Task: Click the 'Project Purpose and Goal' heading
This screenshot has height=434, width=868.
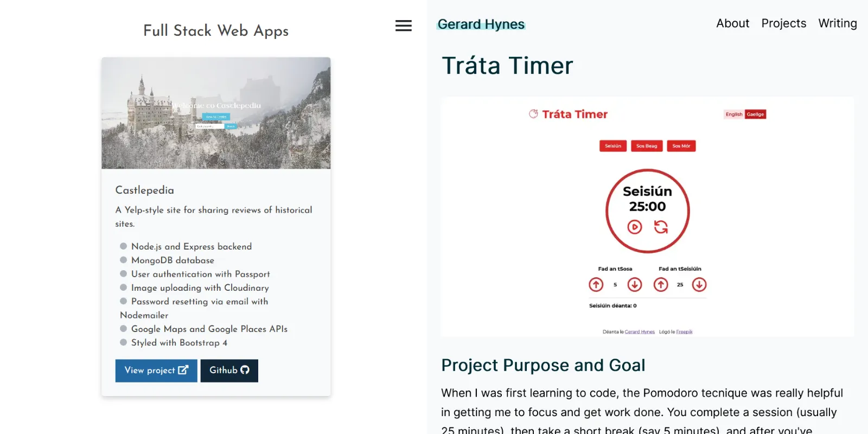Action: pyautogui.click(x=543, y=365)
